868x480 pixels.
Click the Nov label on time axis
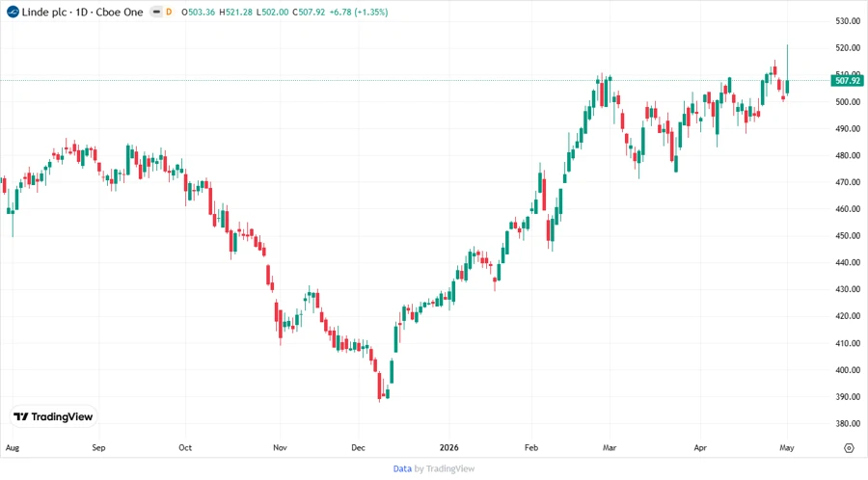[x=280, y=447]
